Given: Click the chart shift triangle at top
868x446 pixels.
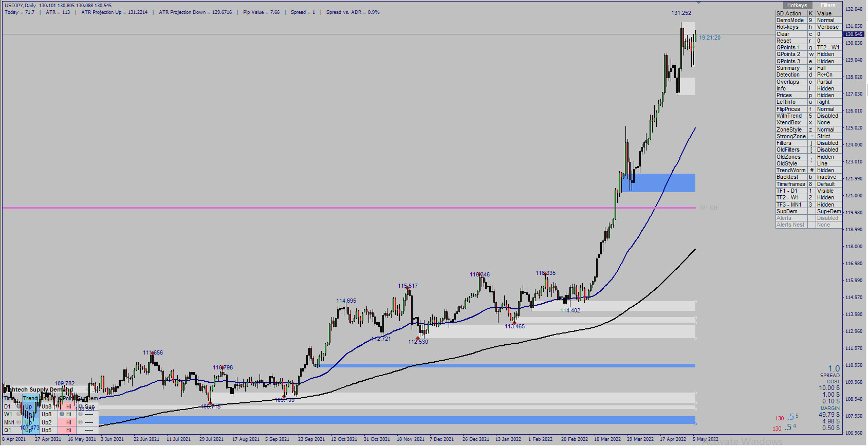Looking at the screenshot, I should pyautogui.click(x=698, y=3).
